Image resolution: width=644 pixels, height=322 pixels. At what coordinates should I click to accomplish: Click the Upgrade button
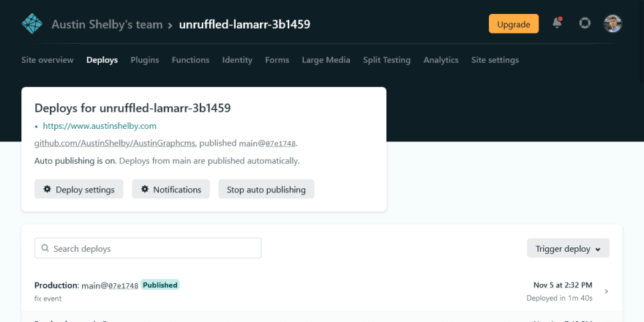tap(514, 24)
